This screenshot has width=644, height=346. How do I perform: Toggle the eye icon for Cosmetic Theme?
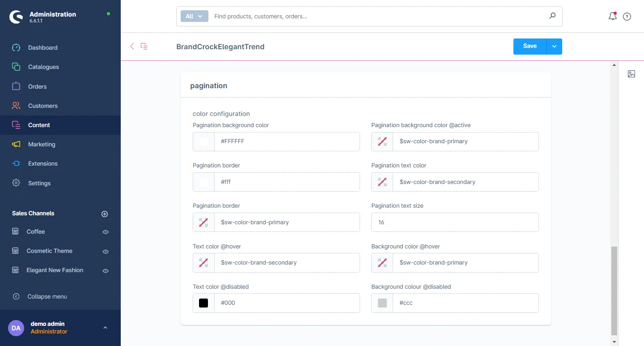(x=106, y=252)
